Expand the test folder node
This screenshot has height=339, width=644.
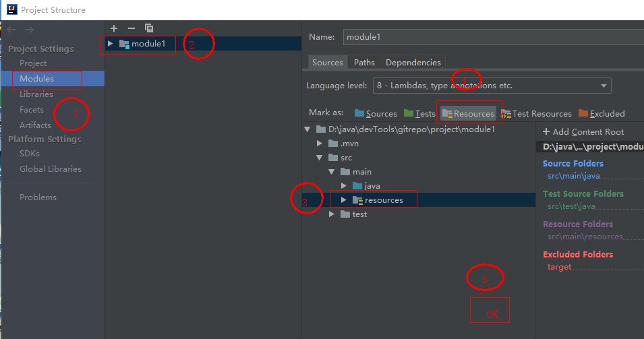332,214
